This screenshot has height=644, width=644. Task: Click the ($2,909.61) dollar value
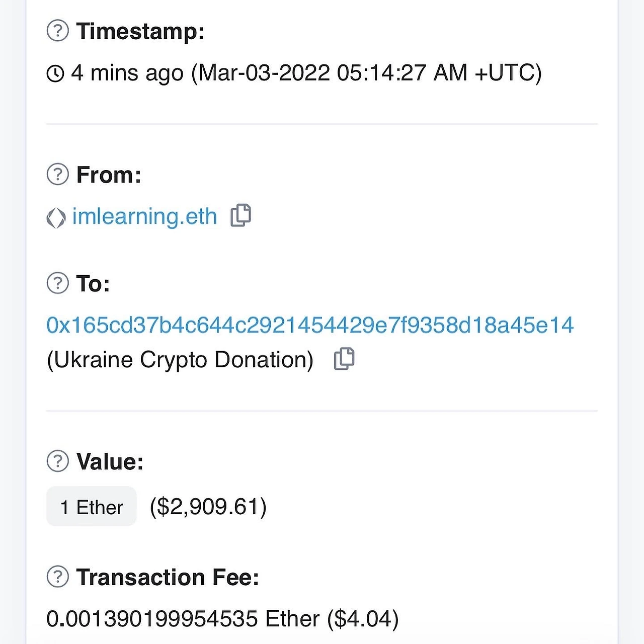208,507
